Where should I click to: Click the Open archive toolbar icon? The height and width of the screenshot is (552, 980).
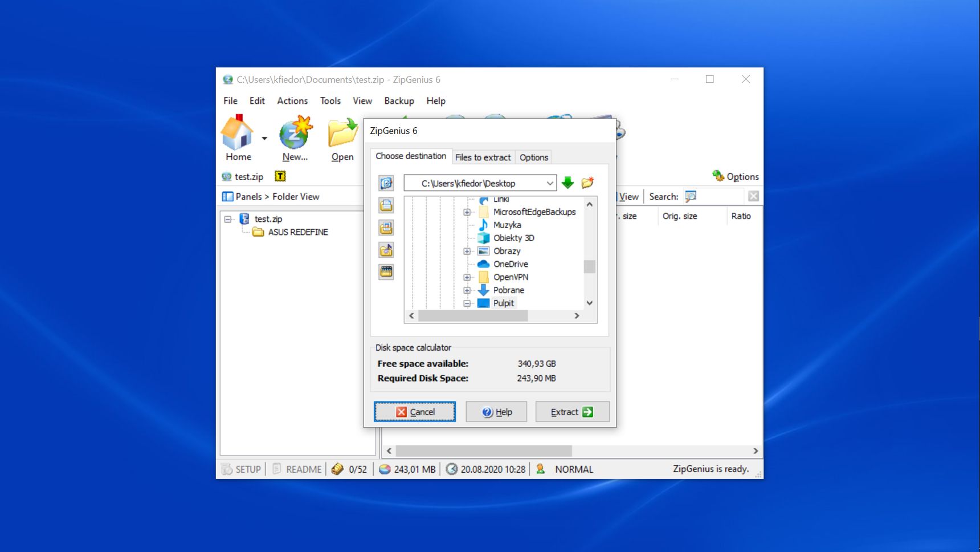(x=342, y=137)
